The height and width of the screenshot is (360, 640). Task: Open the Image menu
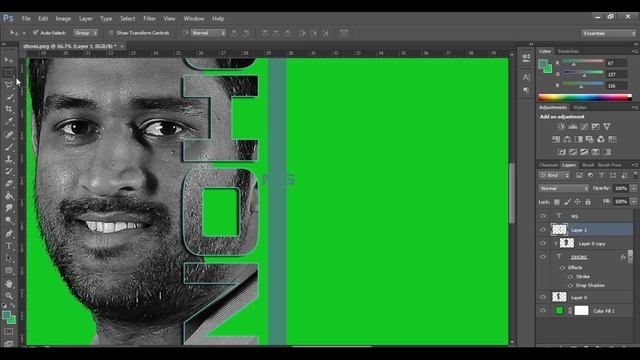point(63,18)
